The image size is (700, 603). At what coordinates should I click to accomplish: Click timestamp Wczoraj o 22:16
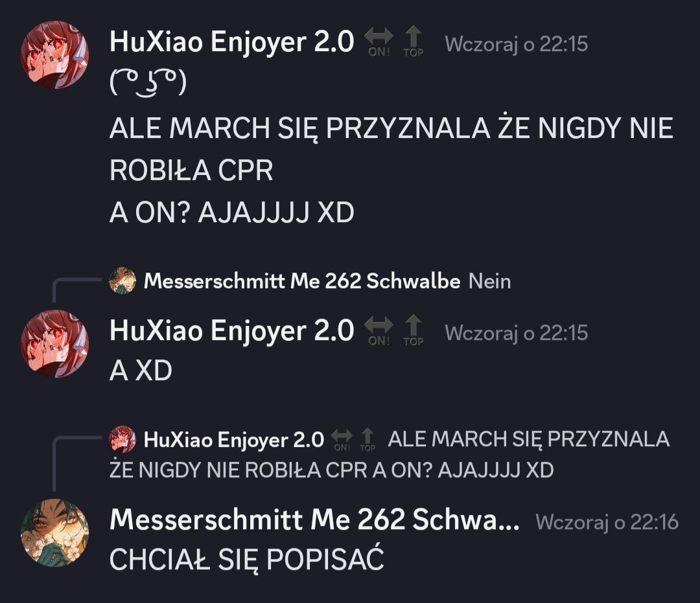pyautogui.click(x=607, y=522)
